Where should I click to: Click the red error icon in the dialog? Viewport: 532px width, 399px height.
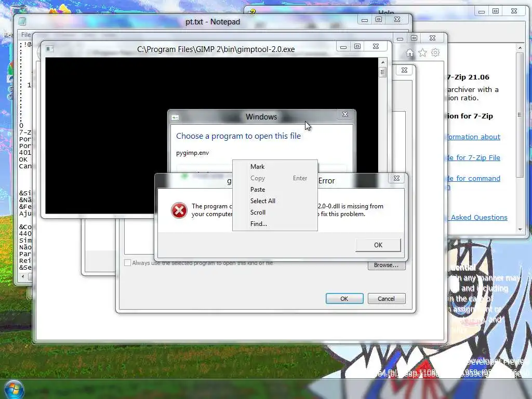[x=179, y=210]
